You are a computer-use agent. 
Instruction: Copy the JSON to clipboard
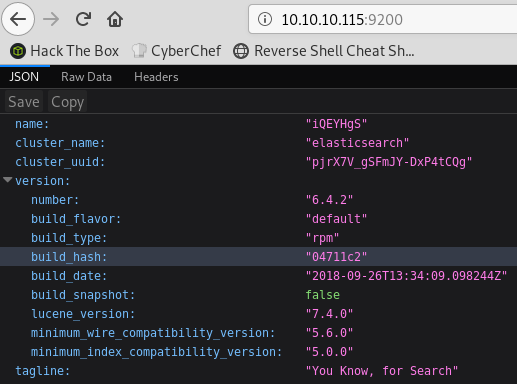click(x=68, y=102)
